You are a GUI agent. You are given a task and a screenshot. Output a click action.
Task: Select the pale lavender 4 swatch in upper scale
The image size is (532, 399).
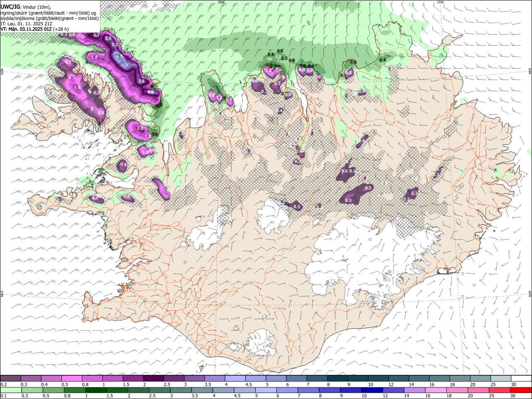pyautogui.click(x=235, y=378)
